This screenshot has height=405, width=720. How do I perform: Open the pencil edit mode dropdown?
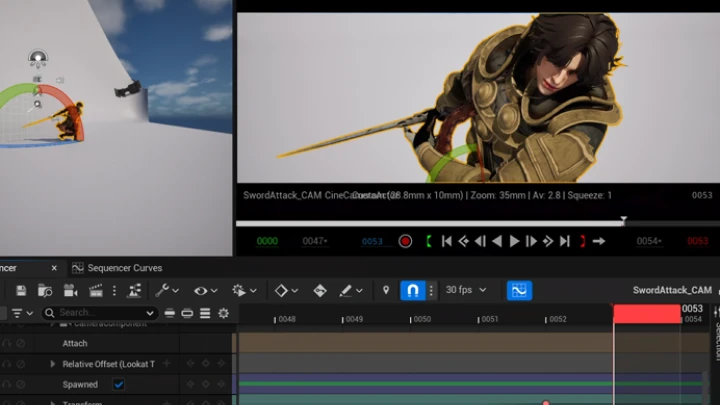pyautogui.click(x=351, y=290)
